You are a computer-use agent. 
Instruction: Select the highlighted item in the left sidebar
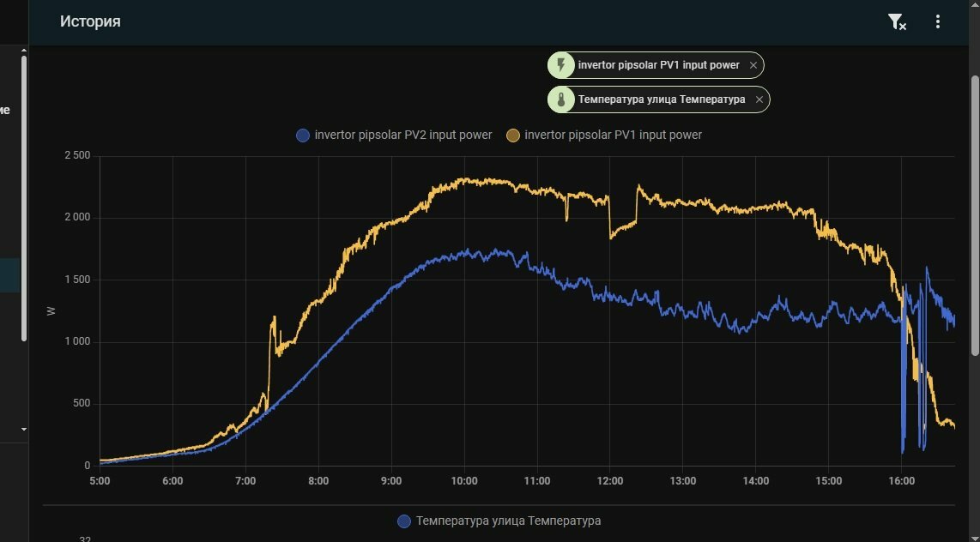pos(10,275)
